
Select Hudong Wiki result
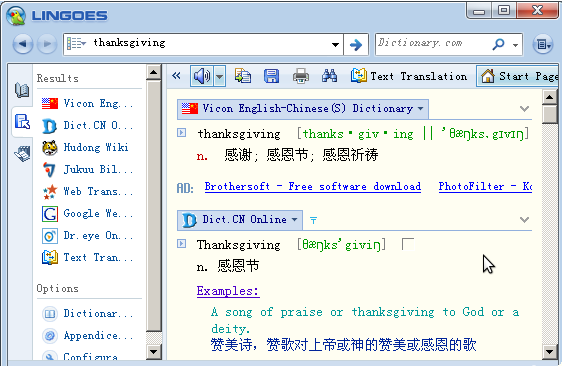tap(85, 147)
